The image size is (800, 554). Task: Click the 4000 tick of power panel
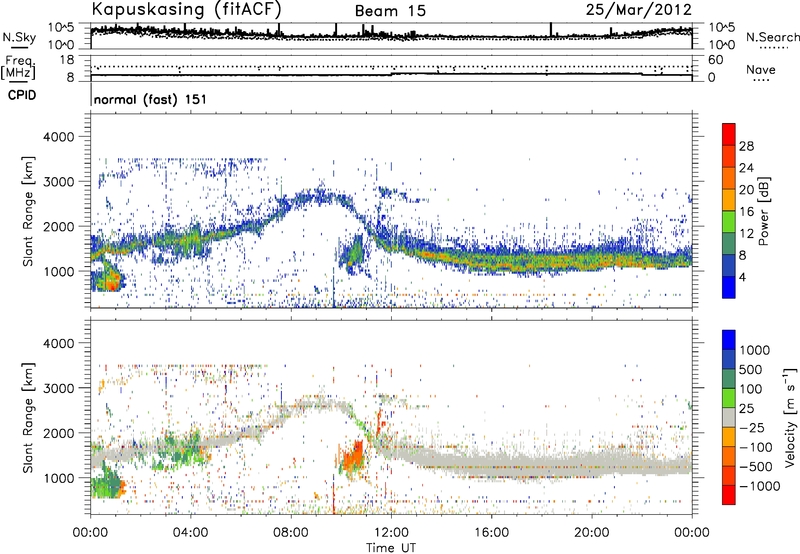pos(58,137)
